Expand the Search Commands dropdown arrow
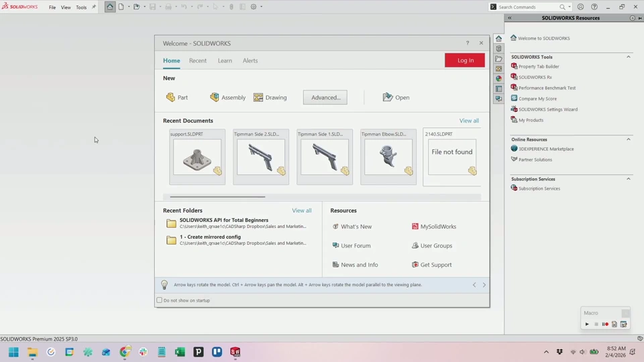Viewport: 644px width, 362px height. pyautogui.click(x=570, y=7)
